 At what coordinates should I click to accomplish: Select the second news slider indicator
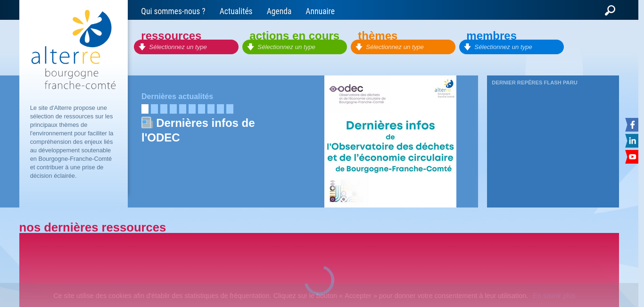pyautogui.click(x=154, y=109)
